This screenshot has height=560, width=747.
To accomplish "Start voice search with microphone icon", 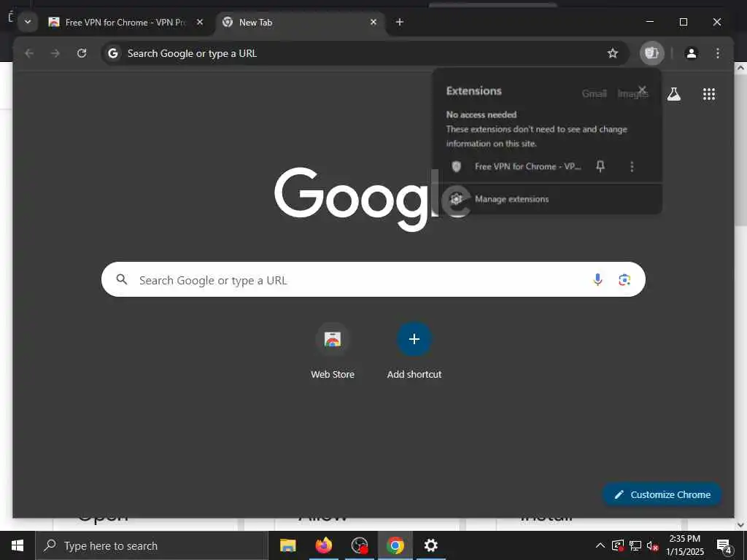I will [597, 279].
